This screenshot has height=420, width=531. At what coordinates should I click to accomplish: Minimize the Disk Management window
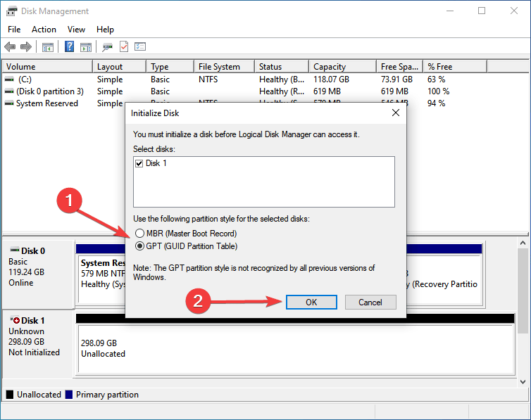[x=450, y=11]
